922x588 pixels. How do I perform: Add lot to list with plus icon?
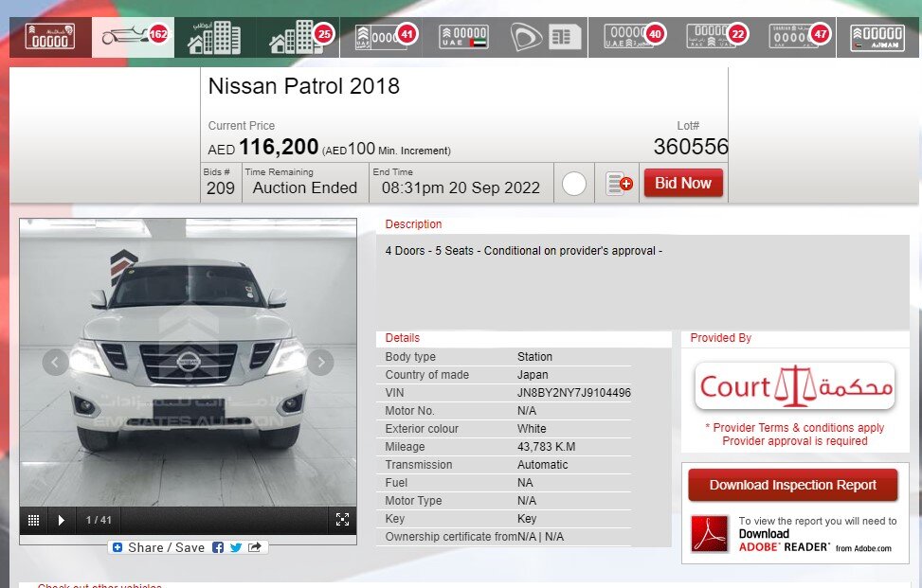coord(619,184)
